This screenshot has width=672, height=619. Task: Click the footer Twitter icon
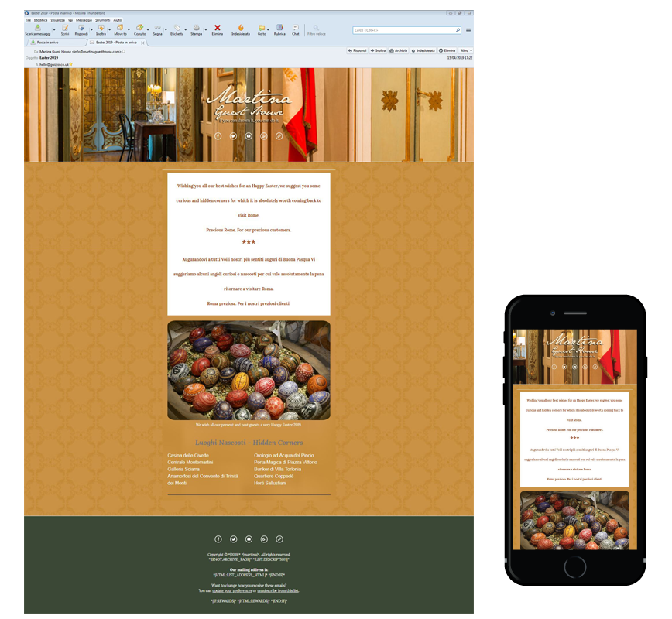(x=233, y=539)
